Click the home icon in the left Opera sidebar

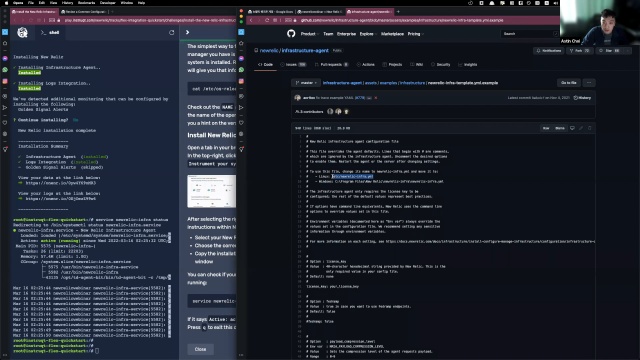coord(5,43)
